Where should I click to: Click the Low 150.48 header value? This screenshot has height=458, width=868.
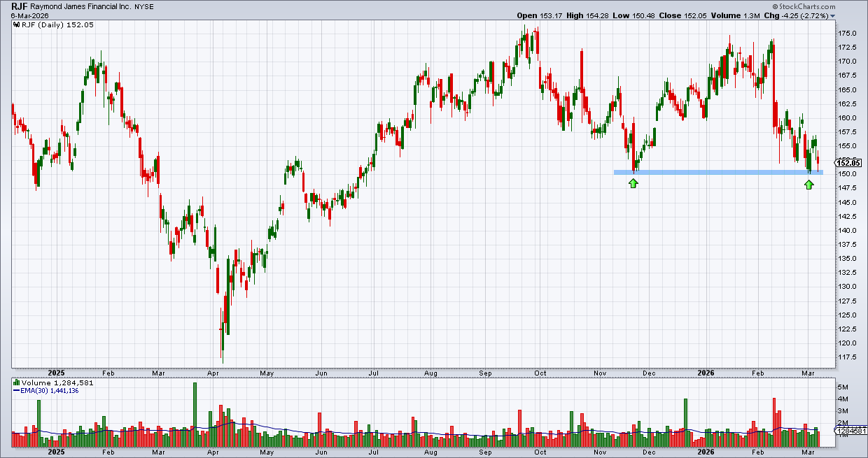coord(633,15)
